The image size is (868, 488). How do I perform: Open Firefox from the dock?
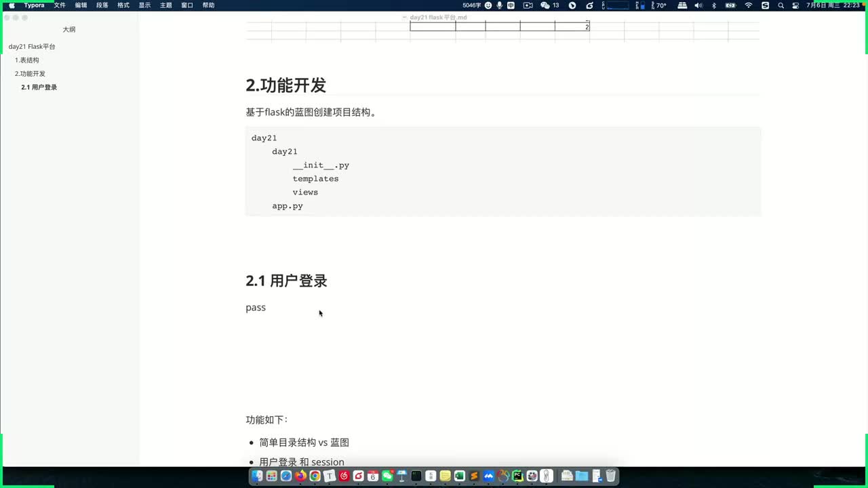300,476
